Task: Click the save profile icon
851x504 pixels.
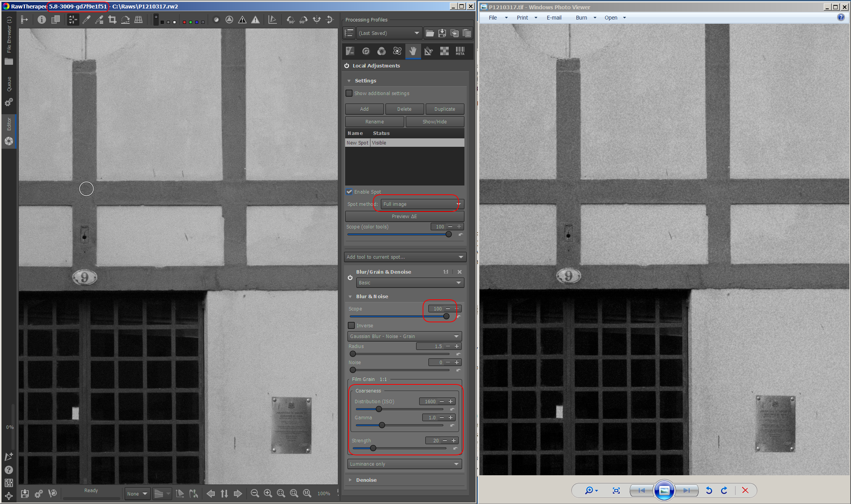Action: pyautogui.click(x=442, y=33)
